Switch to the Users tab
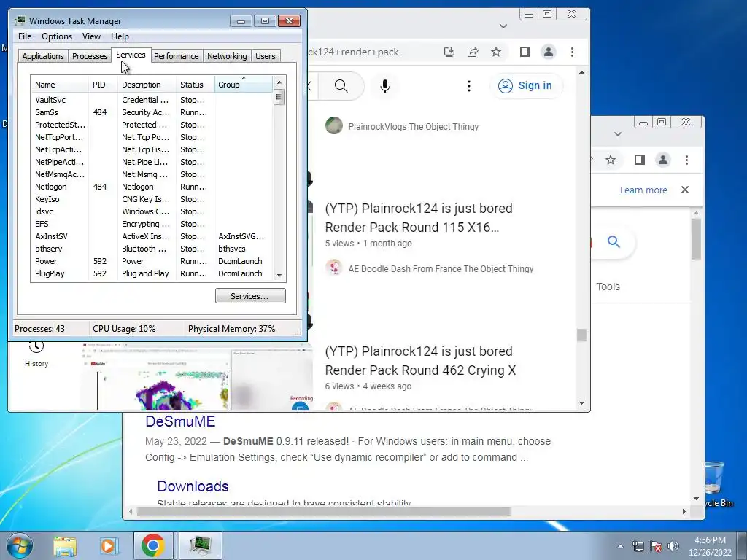 click(x=265, y=56)
